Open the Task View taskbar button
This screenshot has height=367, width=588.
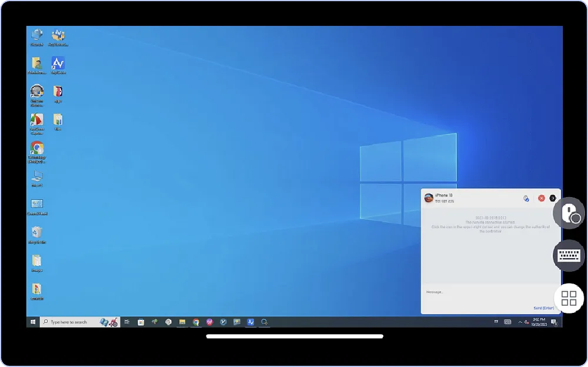126,322
